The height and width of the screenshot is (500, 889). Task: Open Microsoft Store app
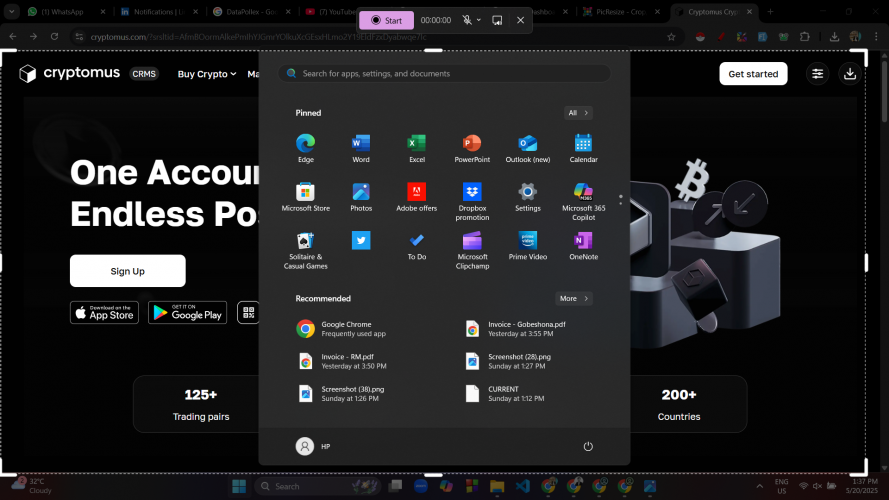[306, 197]
